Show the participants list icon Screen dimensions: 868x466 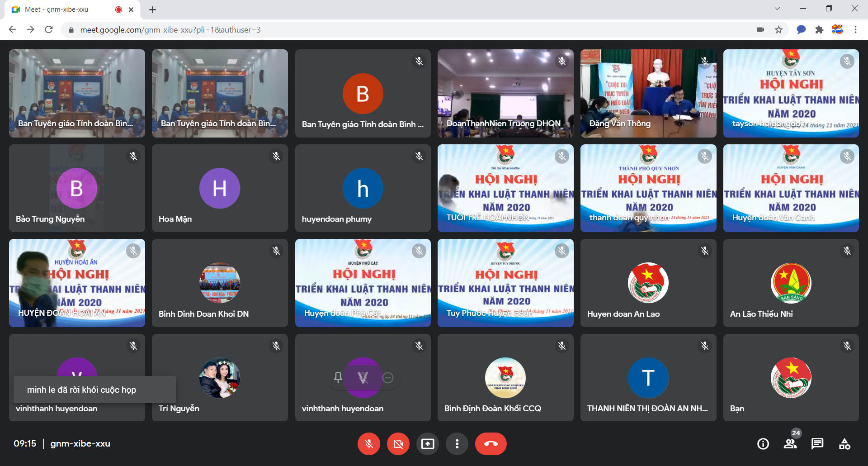click(790, 444)
